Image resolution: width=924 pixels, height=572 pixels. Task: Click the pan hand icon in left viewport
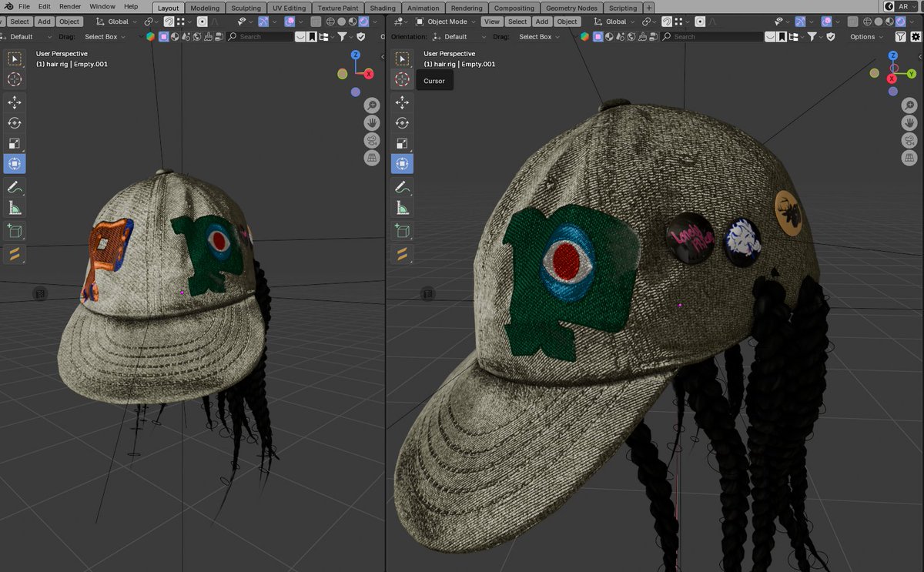click(371, 123)
